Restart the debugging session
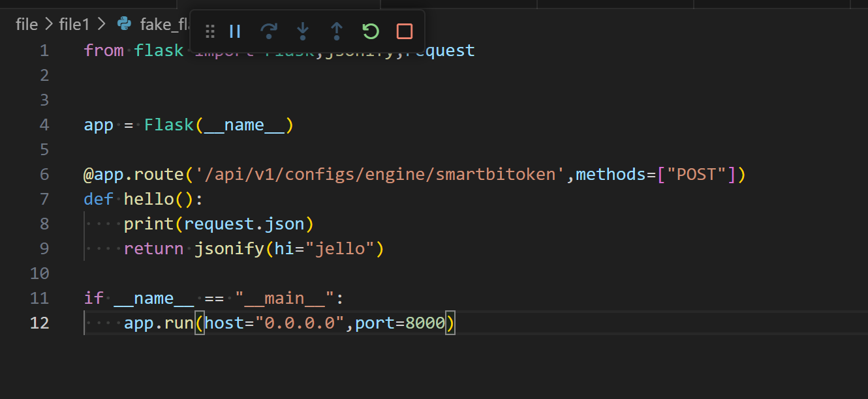Viewport: 868px width, 399px height. tap(371, 31)
